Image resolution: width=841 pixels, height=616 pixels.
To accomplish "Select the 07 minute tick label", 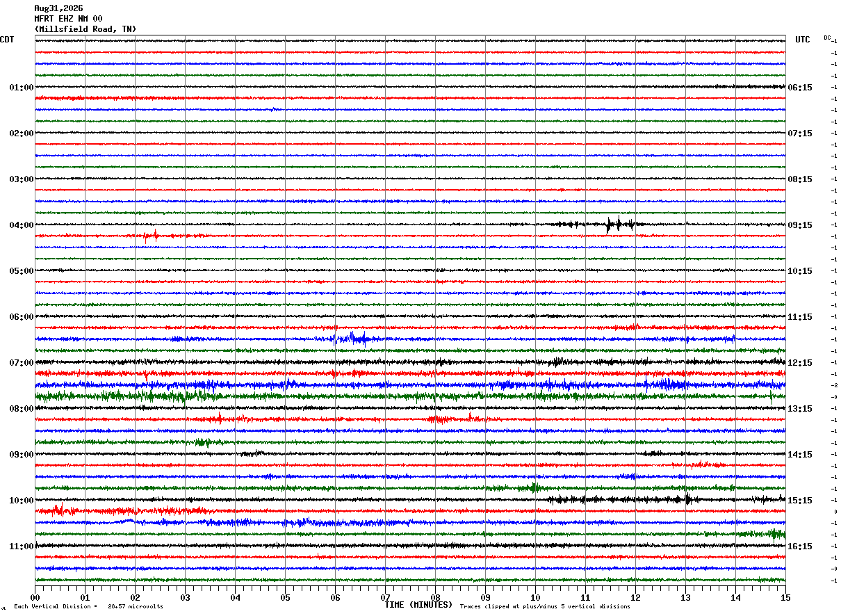I will pos(385,597).
